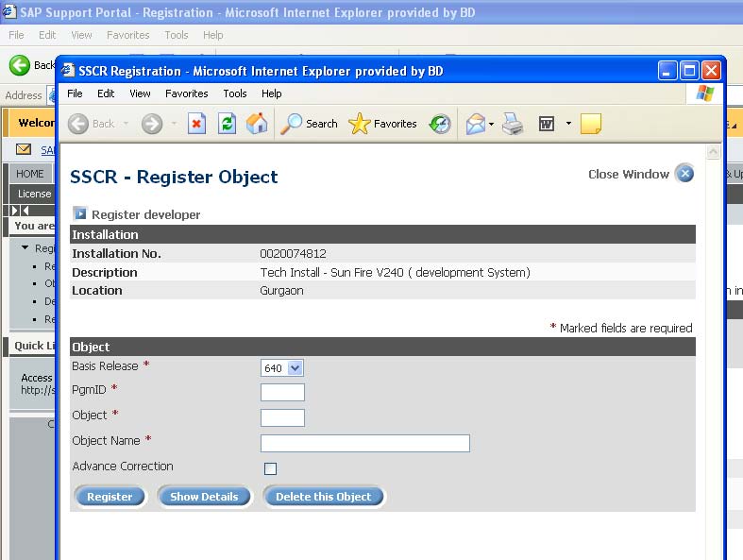Click the Windows logo throbber icon
The width and height of the screenshot is (743, 560).
[x=704, y=93]
